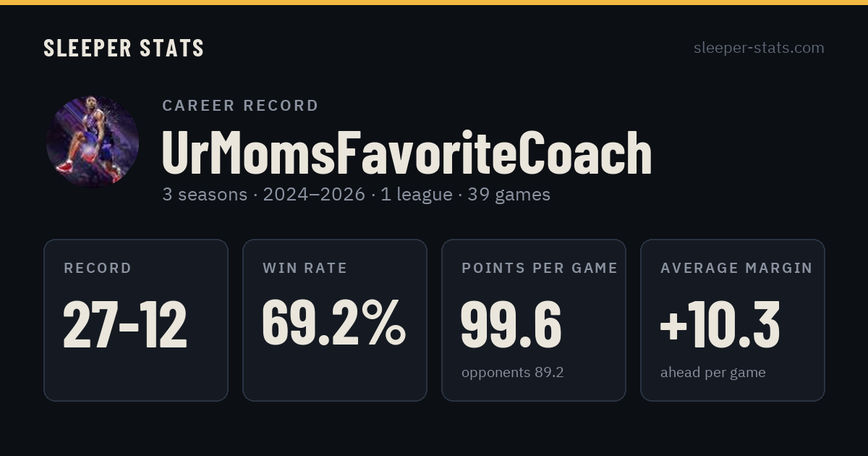Click the RECORD card label
The width and height of the screenshot is (868, 456).
pos(98,269)
